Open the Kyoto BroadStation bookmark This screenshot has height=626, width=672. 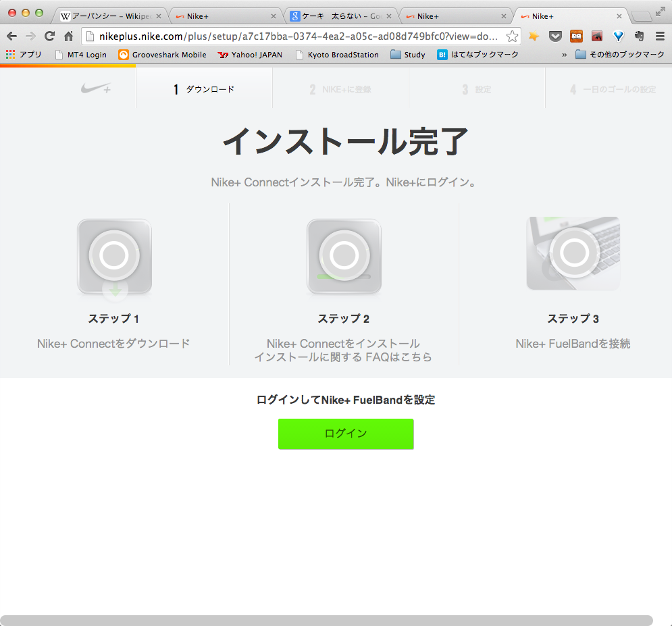point(337,55)
